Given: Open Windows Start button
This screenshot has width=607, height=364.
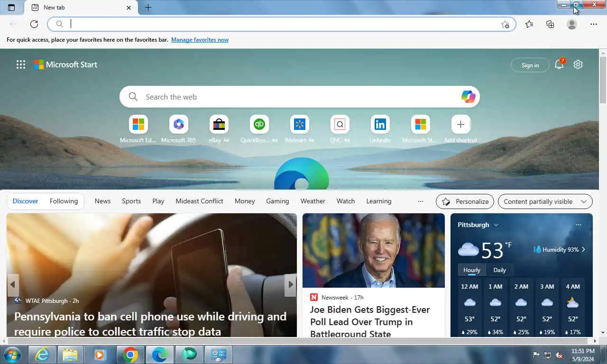Looking at the screenshot, I should coord(12,355).
